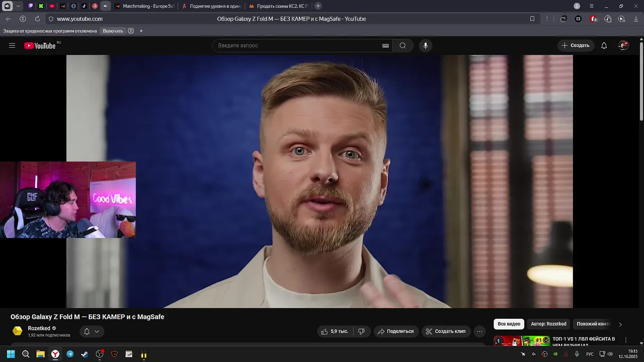Click the Создать button
The image size is (644, 362).
(x=576, y=45)
